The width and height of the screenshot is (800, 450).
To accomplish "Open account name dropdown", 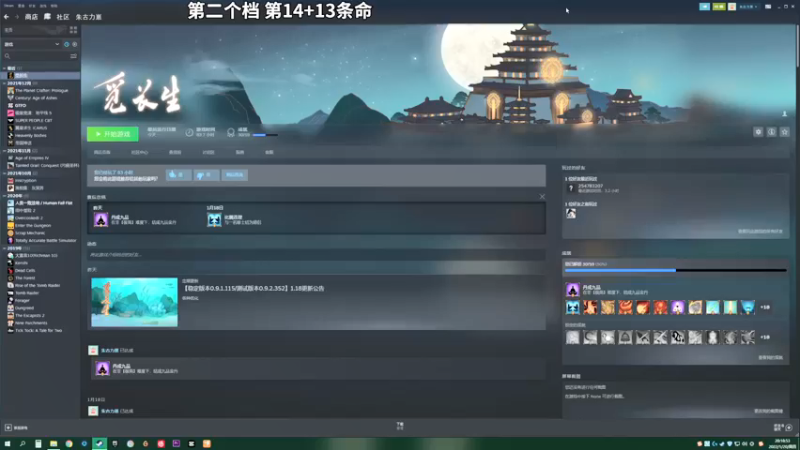I will [748, 7].
